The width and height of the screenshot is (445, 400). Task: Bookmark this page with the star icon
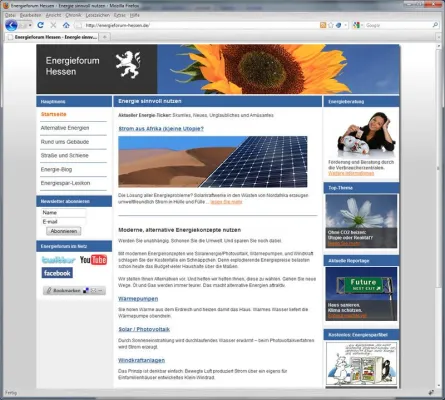331,25
